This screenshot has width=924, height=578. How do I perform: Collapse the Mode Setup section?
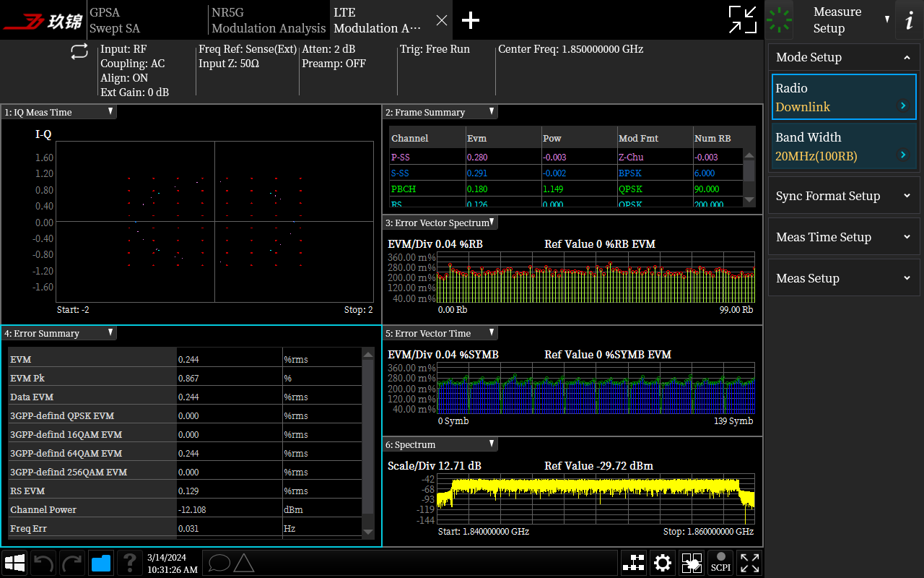pyautogui.click(x=844, y=57)
